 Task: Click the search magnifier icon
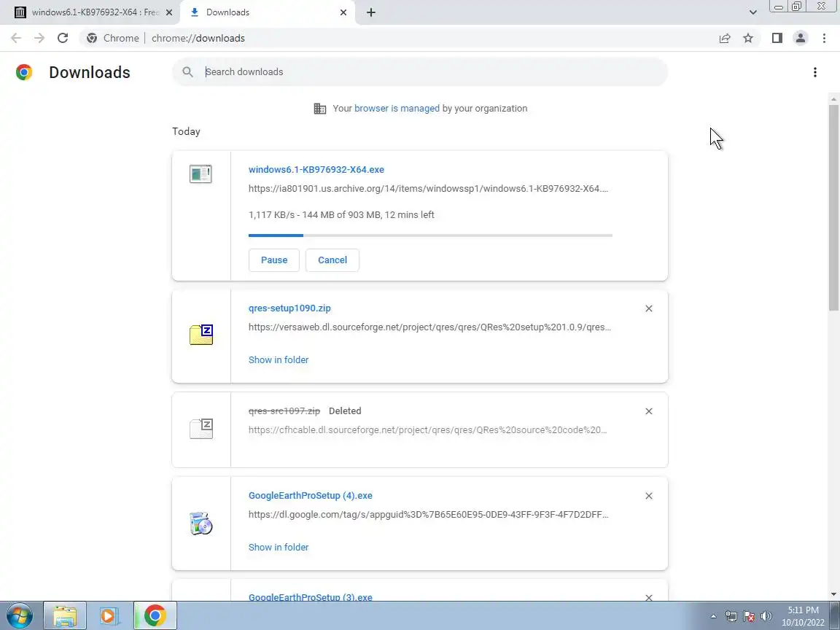pyautogui.click(x=187, y=71)
